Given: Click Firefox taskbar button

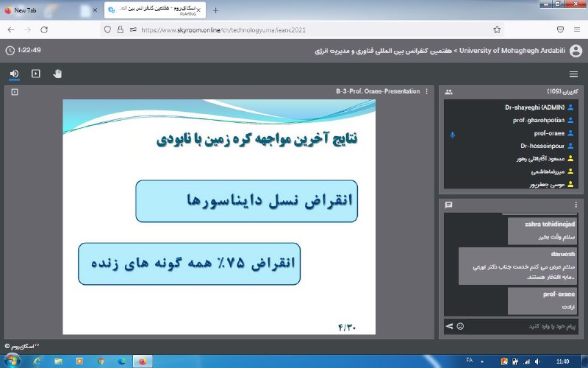Looking at the screenshot, I should pos(143,361).
